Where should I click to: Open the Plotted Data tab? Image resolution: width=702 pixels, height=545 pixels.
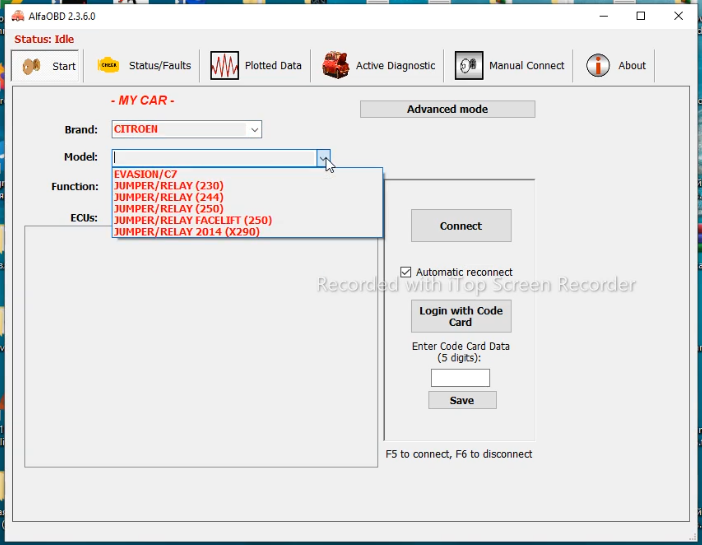click(x=256, y=65)
